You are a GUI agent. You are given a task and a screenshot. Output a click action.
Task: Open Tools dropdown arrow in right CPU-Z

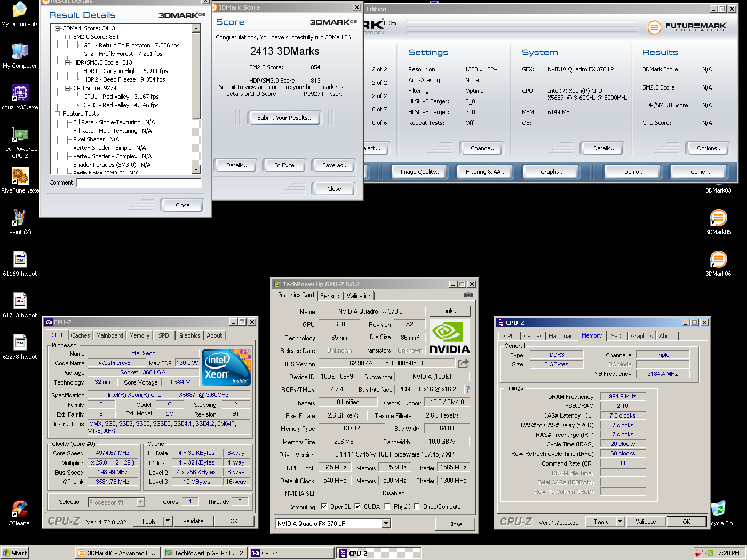click(620, 522)
